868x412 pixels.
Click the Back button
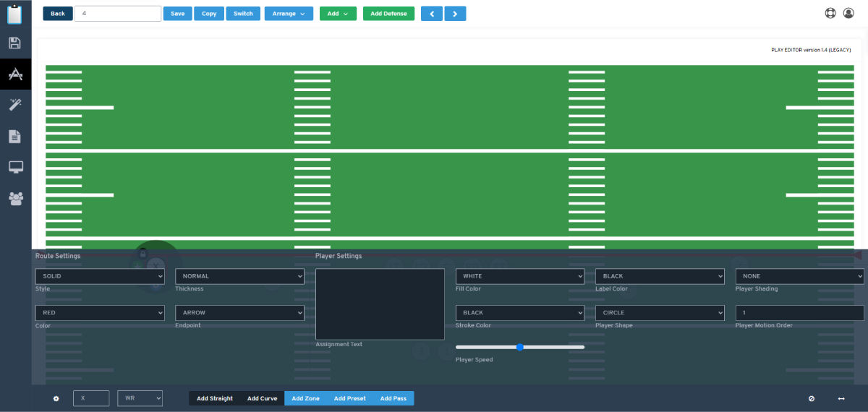coord(58,14)
